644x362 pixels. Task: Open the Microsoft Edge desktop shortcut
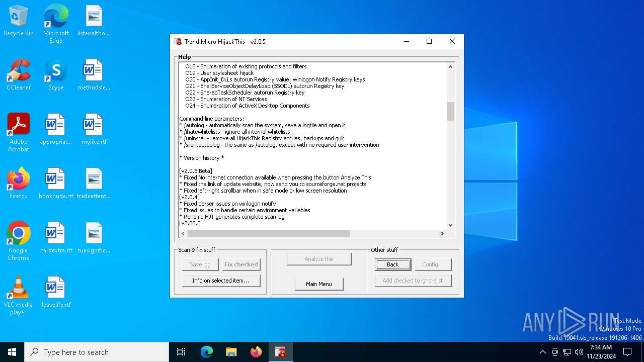tap(56, 24)
